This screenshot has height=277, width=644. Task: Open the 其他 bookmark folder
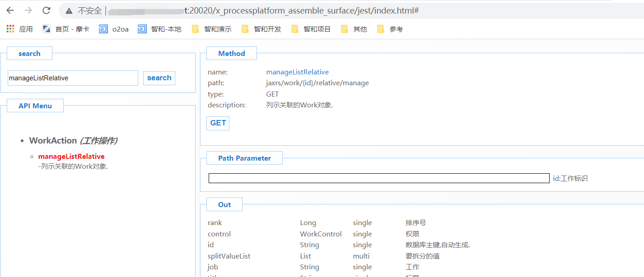354,29
